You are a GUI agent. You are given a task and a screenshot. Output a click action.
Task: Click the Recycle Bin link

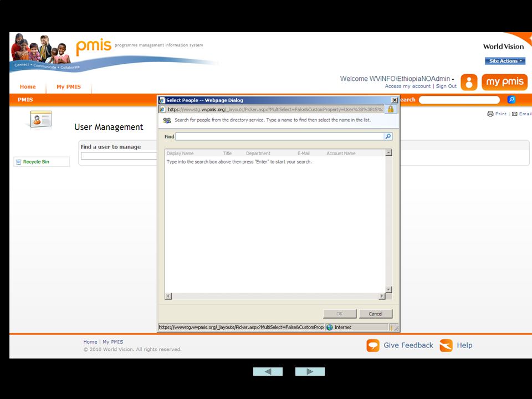[36, 162]
